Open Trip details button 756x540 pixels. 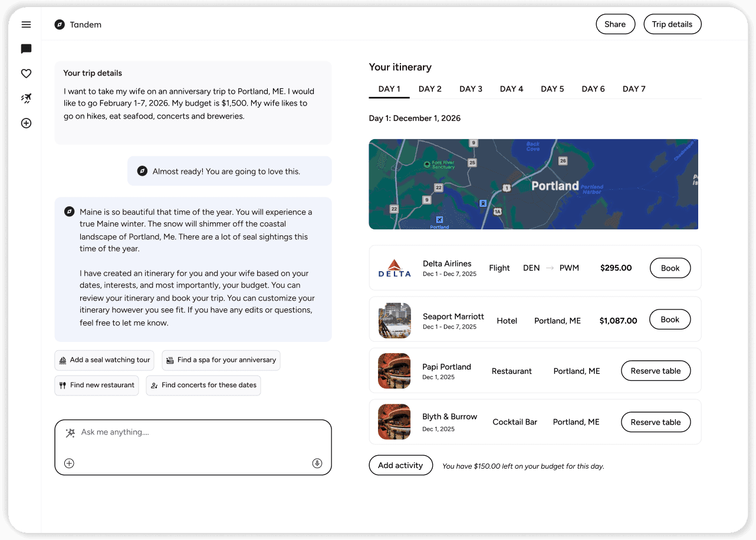[x=672, y=24]
